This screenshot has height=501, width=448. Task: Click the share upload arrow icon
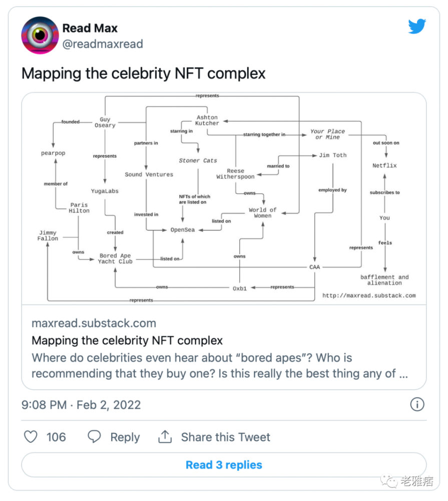pyautogui.click(x=165, y=437)
